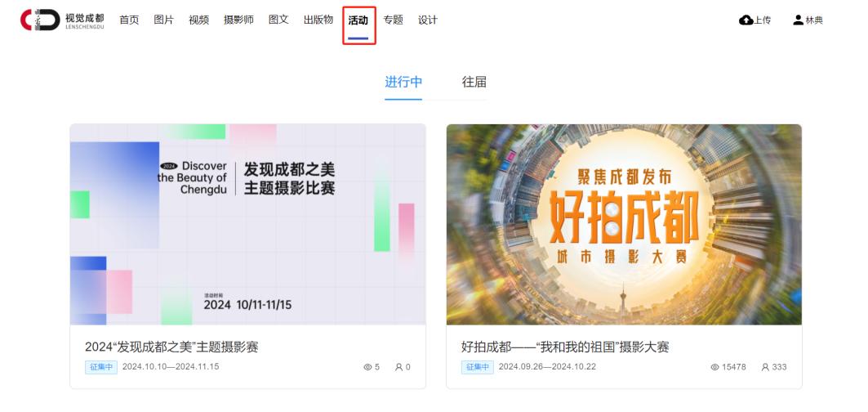Go to the 图片 section
This screenshot has width=868, height=412.
pos(164,20)
